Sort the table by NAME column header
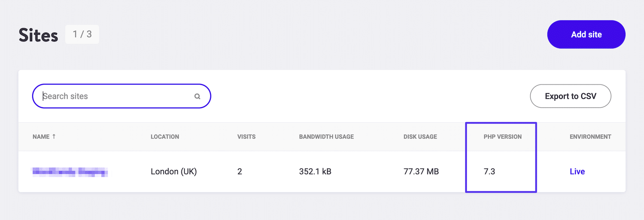 tap(40, 137)
